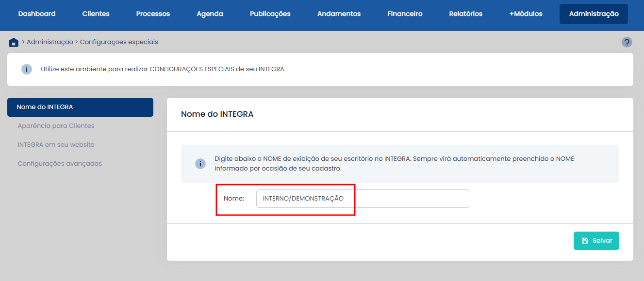Click the info icon in the top banner
644x281 pixels.
tap(27, 69)
